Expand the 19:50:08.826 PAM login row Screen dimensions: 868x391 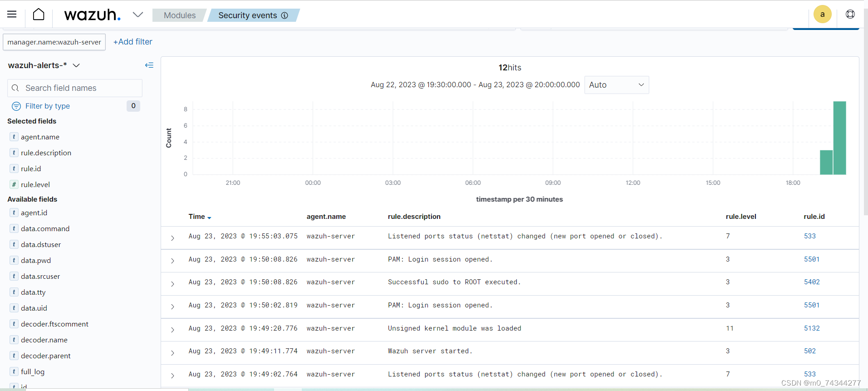pyautogui.click(x=172, y=261)
